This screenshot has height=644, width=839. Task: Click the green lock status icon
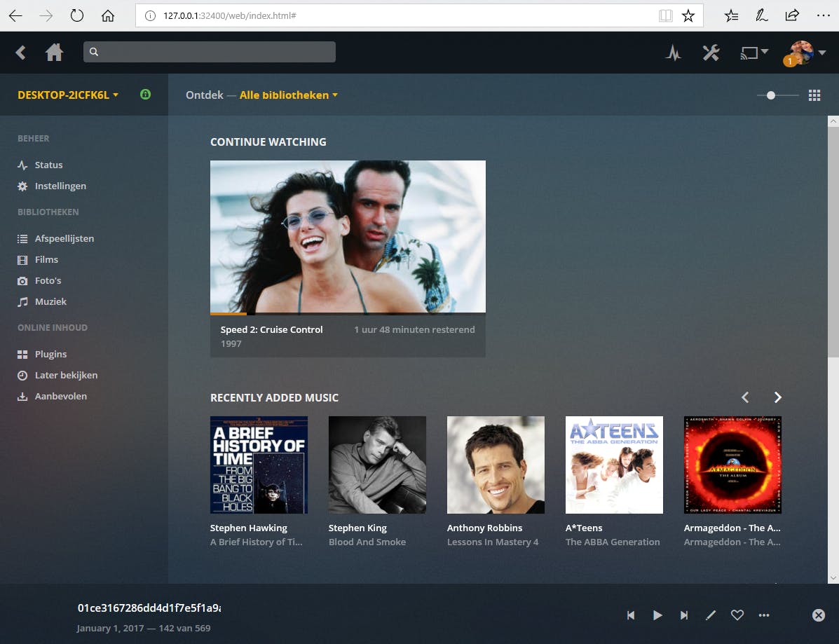tap(145, 94)
